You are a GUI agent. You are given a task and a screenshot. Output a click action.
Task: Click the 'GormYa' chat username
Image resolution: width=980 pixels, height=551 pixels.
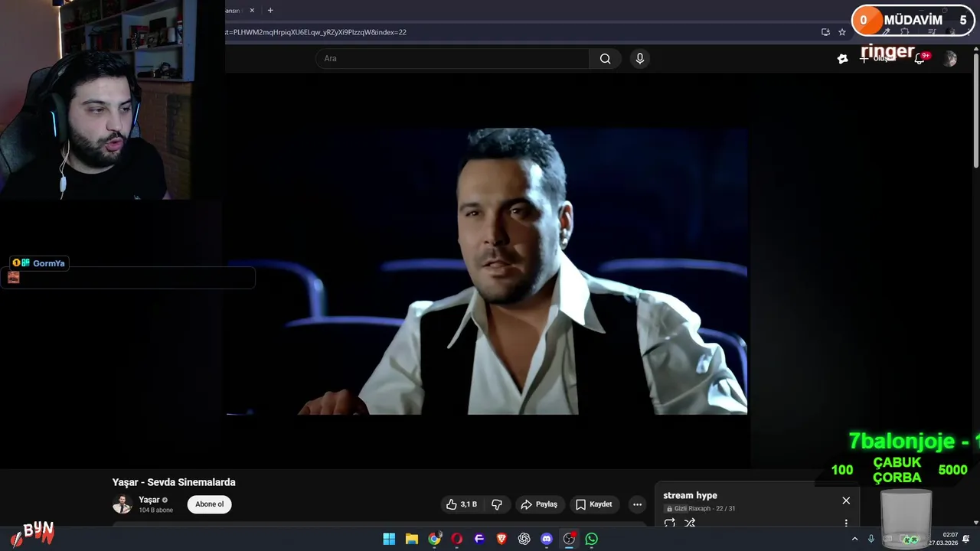point(49,263)
